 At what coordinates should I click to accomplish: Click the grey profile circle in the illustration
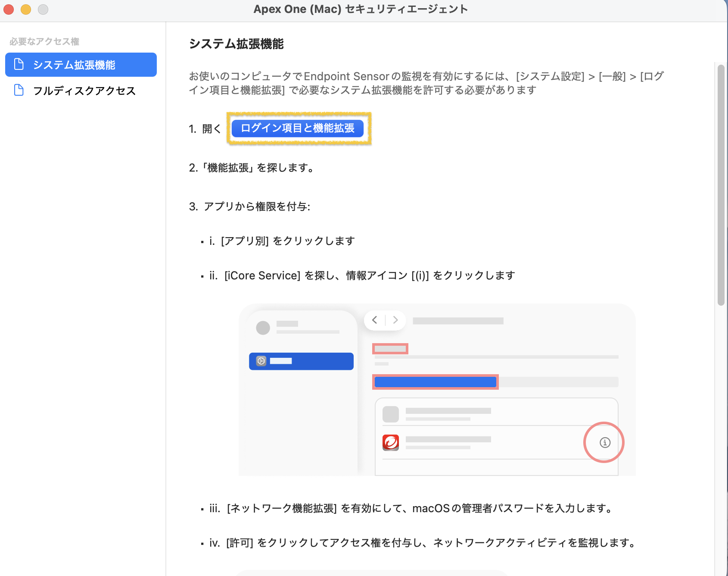tap(263, 328)
